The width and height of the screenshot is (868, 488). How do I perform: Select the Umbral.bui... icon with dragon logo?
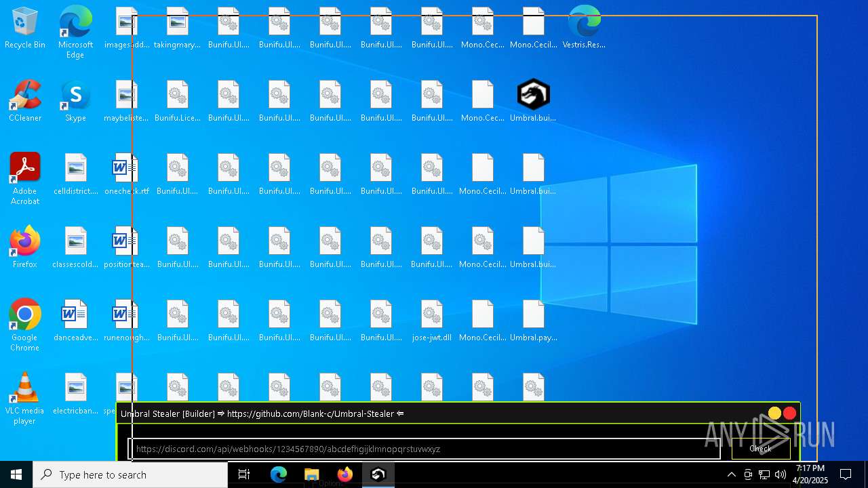533,101
